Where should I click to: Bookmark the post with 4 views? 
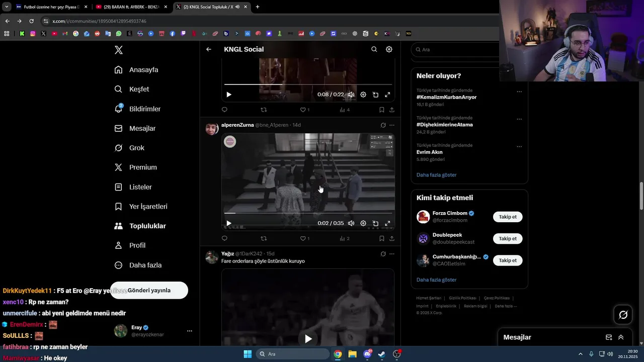(382, 110)
